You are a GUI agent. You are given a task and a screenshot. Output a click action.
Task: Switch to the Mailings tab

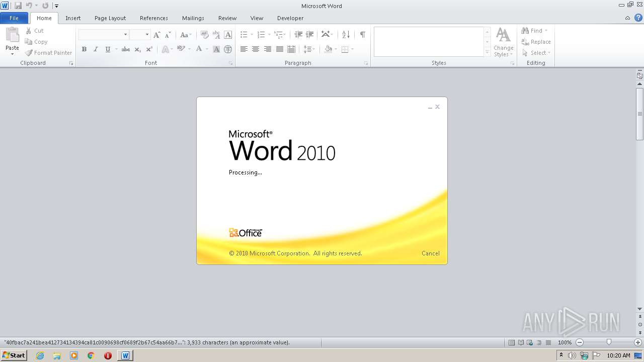coord(193,18)
